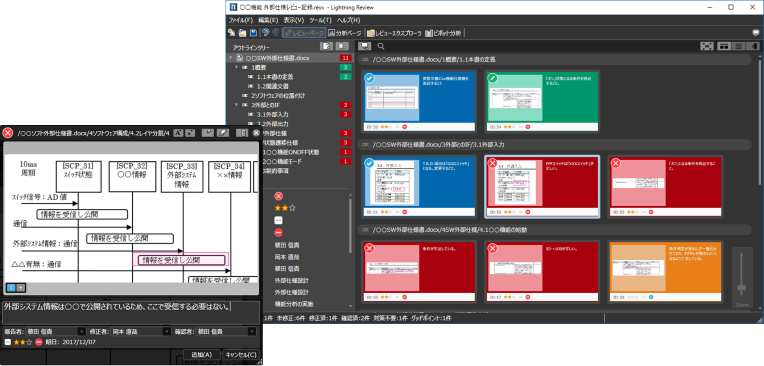
Task: Open the ファイル(F) menu
Action: pos(241,20)
